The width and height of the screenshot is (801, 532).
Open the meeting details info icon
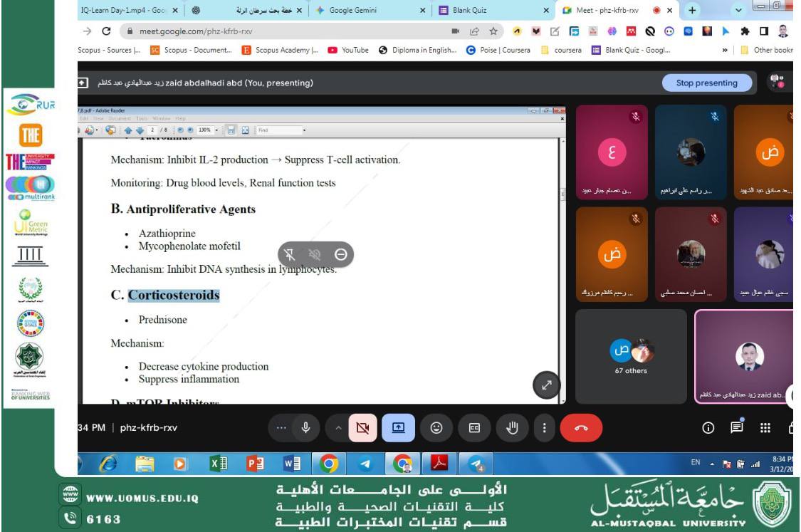[x=708, y=428]
